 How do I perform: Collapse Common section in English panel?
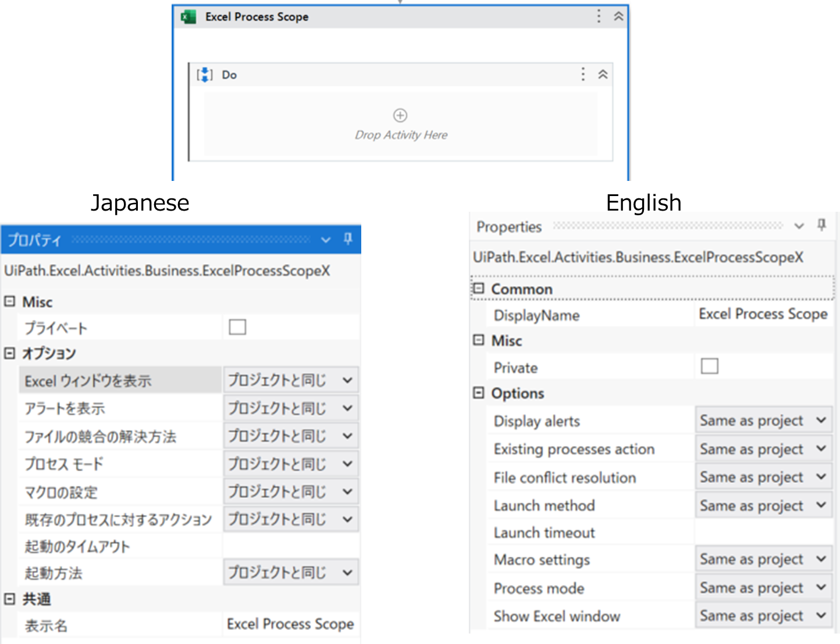478,288
